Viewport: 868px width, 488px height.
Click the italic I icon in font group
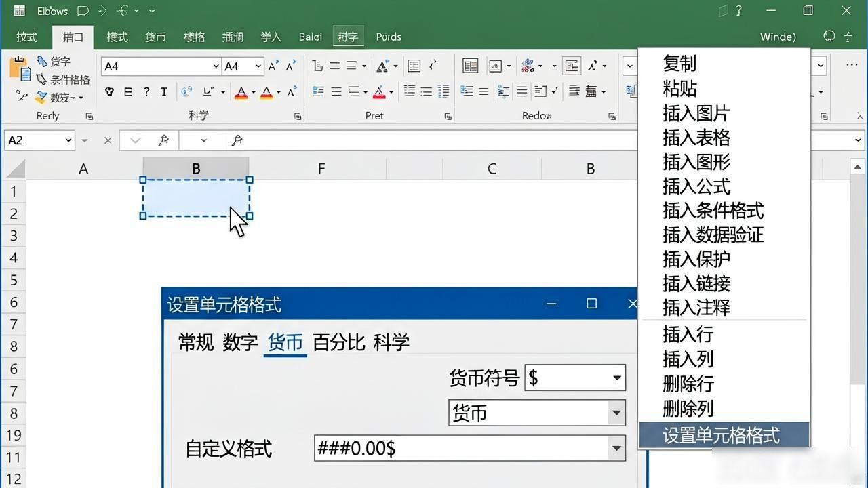[163, 91]
